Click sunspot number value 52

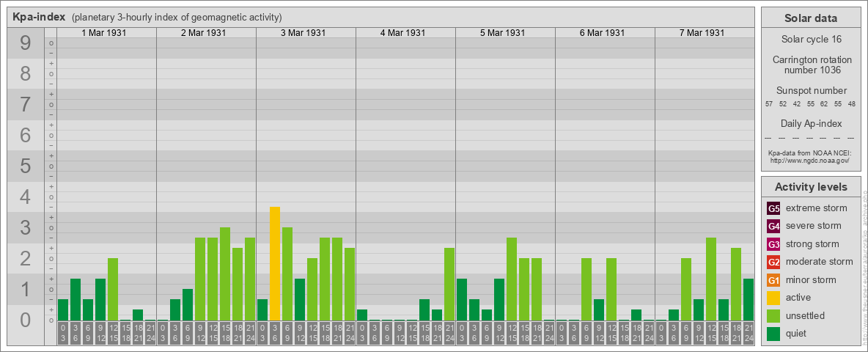[x=783, y=103]
